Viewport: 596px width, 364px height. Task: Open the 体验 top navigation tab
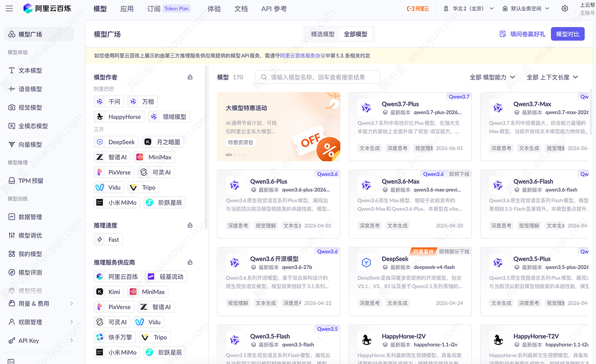pos(214,9)
